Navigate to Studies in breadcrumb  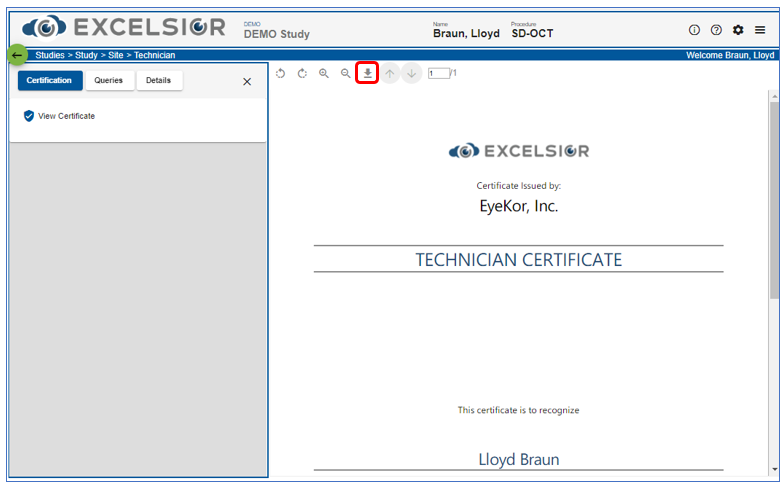(50, 55)
